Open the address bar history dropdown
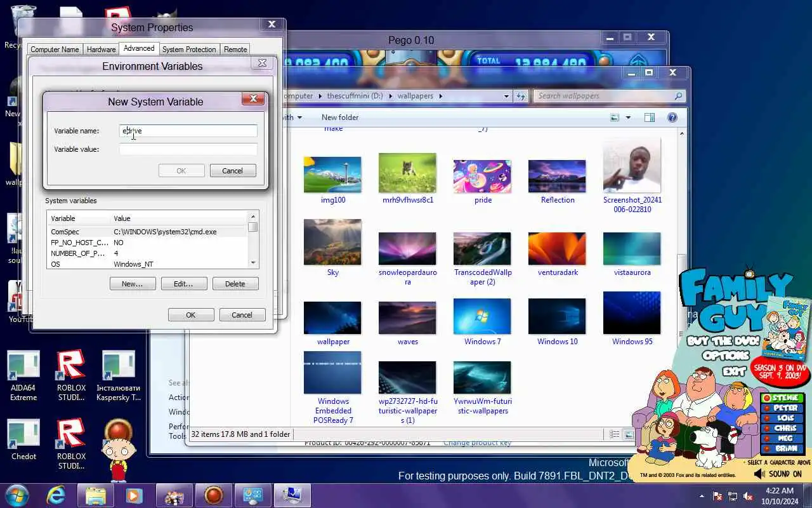The height and width of the screenshot is (508, 812). pyautogui.click(x=506, y=96)
